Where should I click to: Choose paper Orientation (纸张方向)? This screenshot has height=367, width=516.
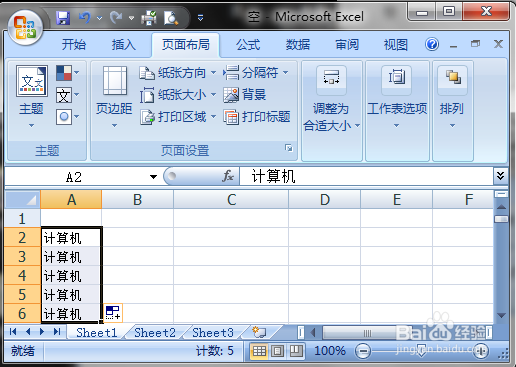[178, 73]
